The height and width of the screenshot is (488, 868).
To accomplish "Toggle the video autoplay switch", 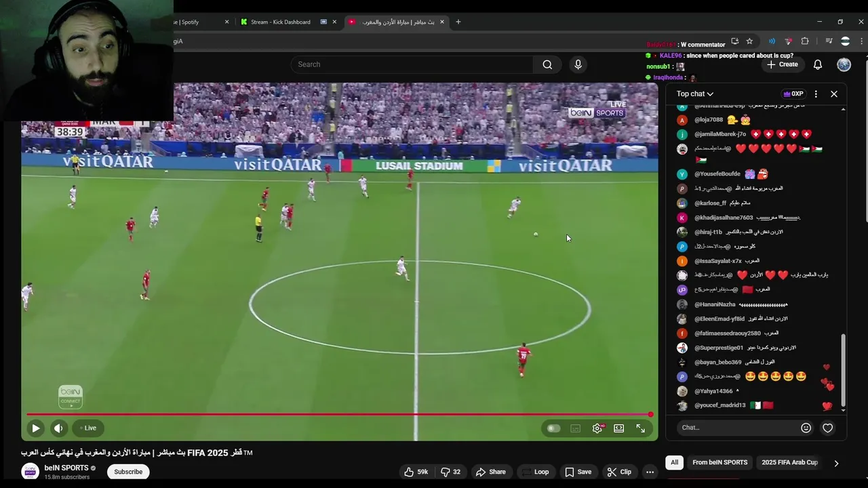I will pos(554,428).
